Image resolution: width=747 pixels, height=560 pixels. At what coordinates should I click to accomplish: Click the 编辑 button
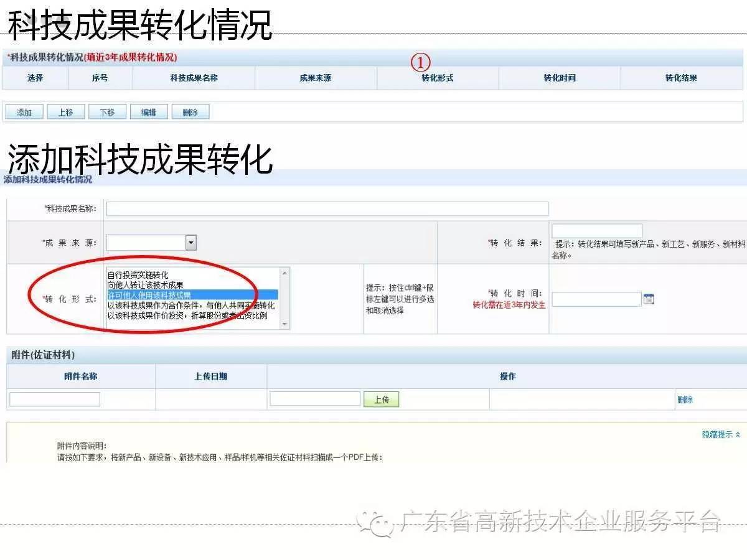[x=148, y=113]
